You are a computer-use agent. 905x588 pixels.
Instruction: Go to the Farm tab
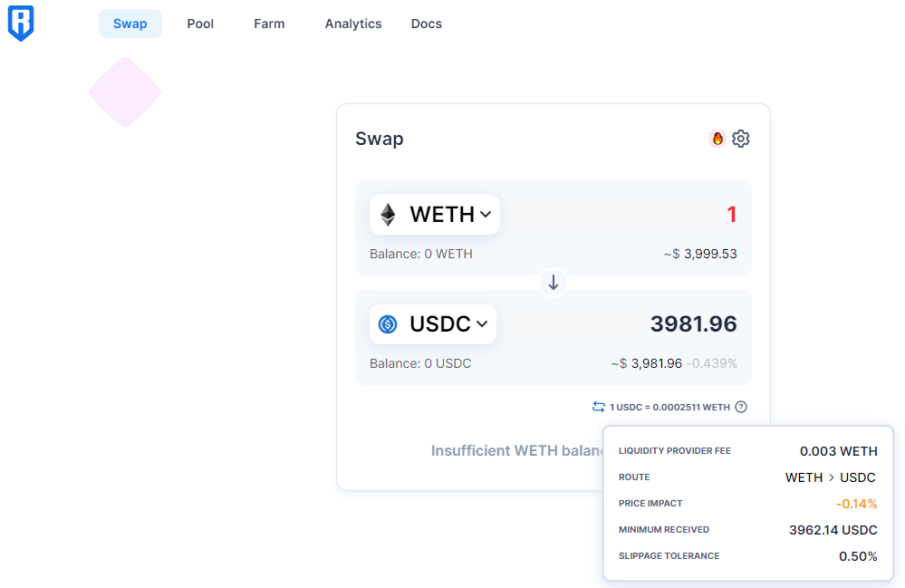(x=269, y=24)
